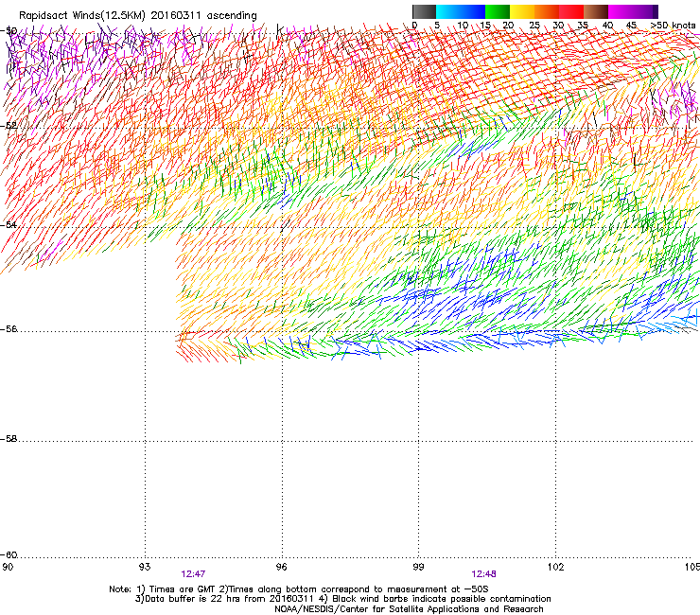Click the magenta 40-45 knots legend swatch
The image size is (700, 615).
coord(621,11)
